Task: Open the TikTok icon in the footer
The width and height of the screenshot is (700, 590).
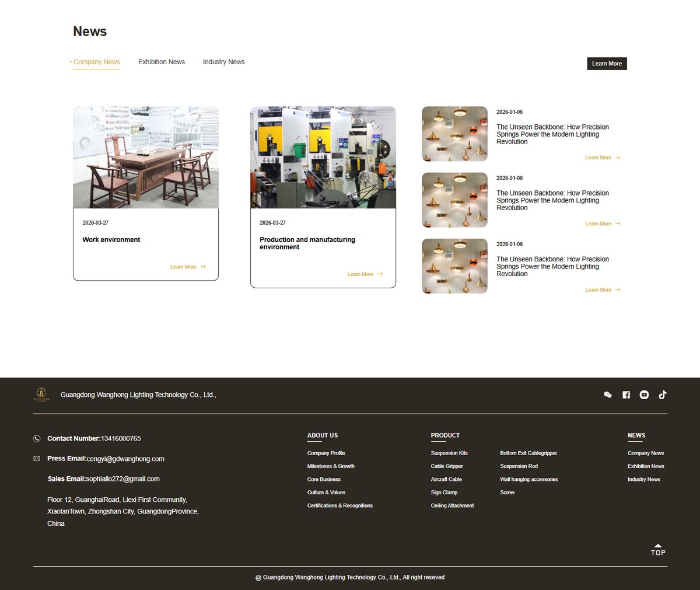Action: (663, 395)
